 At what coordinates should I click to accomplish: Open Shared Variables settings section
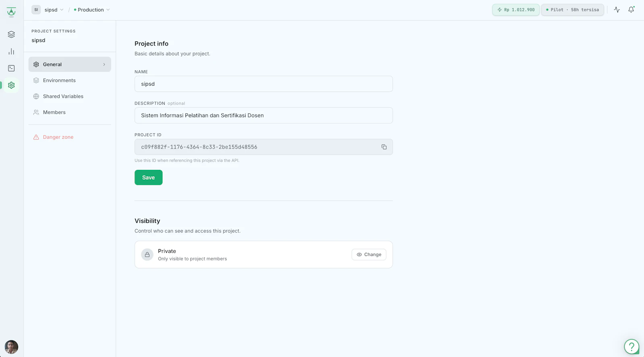[70, 97]
